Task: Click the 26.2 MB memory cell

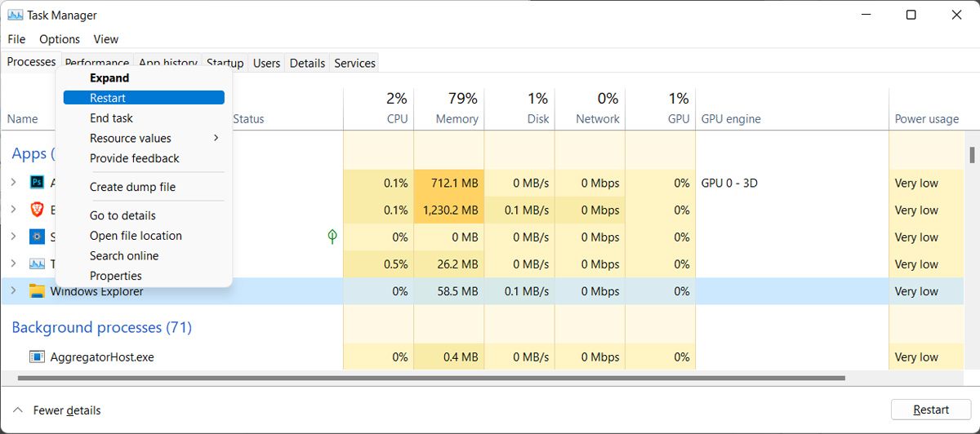Action: click(449, 264)
